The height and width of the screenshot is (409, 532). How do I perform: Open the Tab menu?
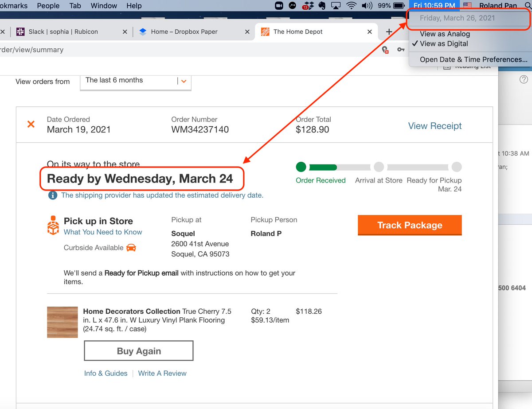pyautogui.click(x=75, y=6)
